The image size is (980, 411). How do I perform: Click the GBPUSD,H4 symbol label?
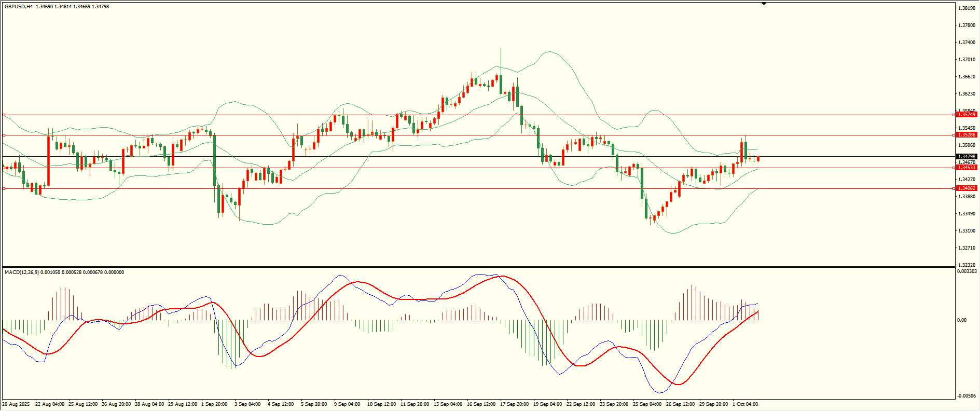point(19,7)
